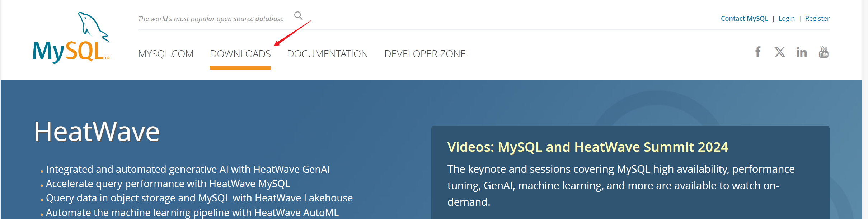Open the HeatWave AutoML bullet link
The image size is (868, 219).
click(192, 213)
